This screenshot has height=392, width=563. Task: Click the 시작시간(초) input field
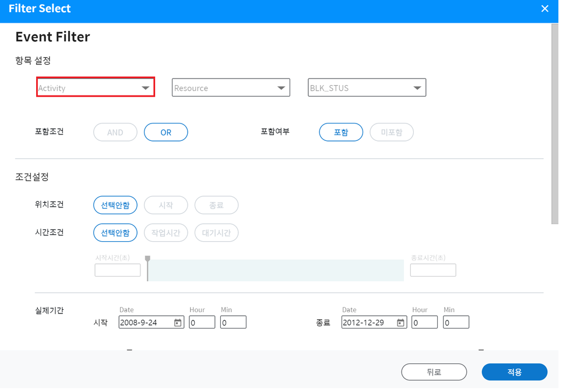click(118, 270)
